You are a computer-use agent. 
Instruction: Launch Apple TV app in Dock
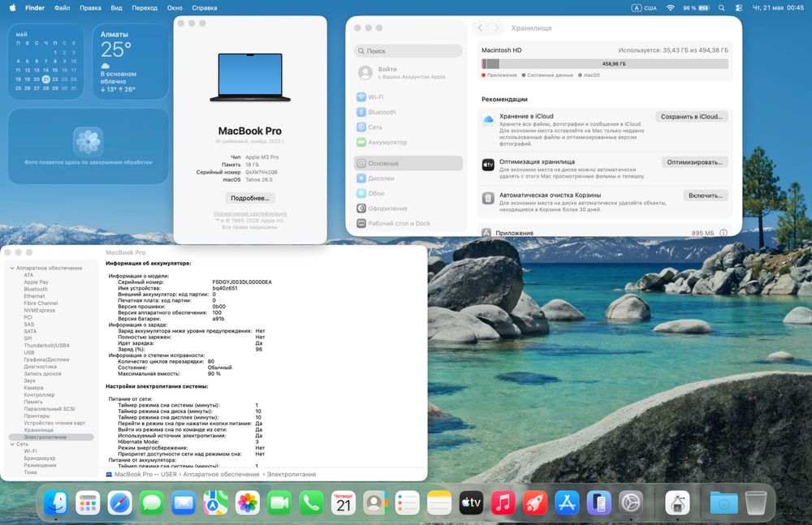pos(471,503)
